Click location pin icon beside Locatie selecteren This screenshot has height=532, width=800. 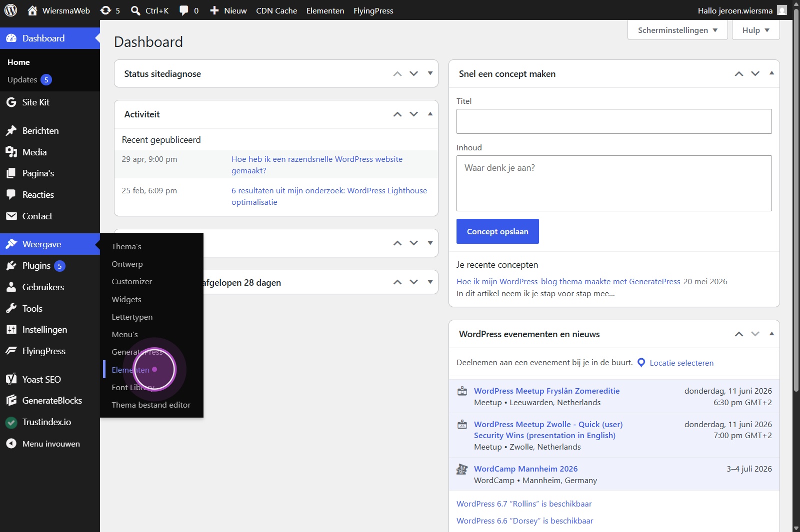641,363
